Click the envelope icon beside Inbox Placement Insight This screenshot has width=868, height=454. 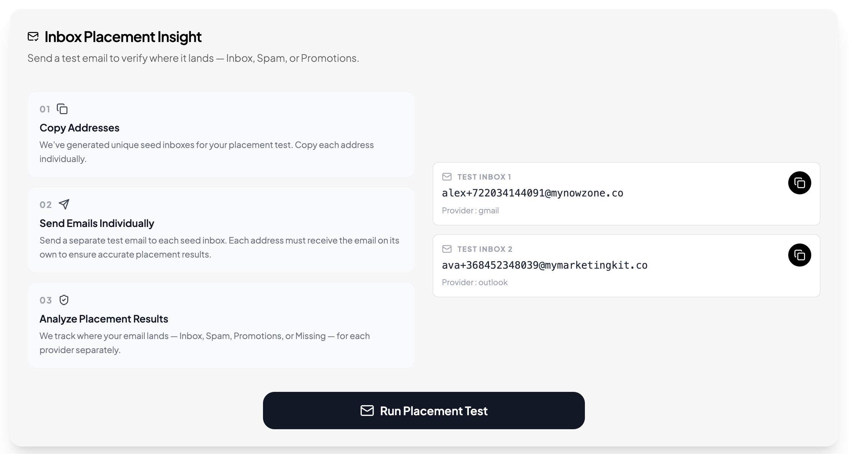tap(33, 37)
